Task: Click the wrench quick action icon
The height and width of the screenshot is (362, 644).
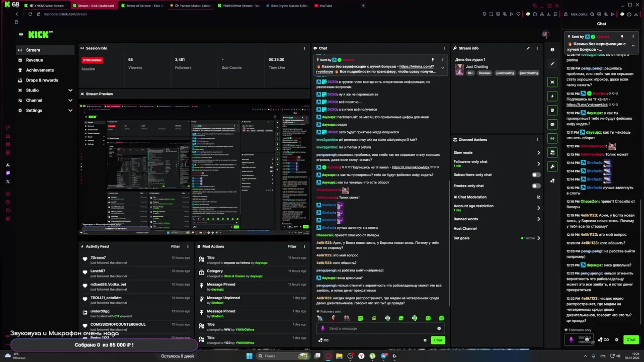Action: (x=552, y=166)
